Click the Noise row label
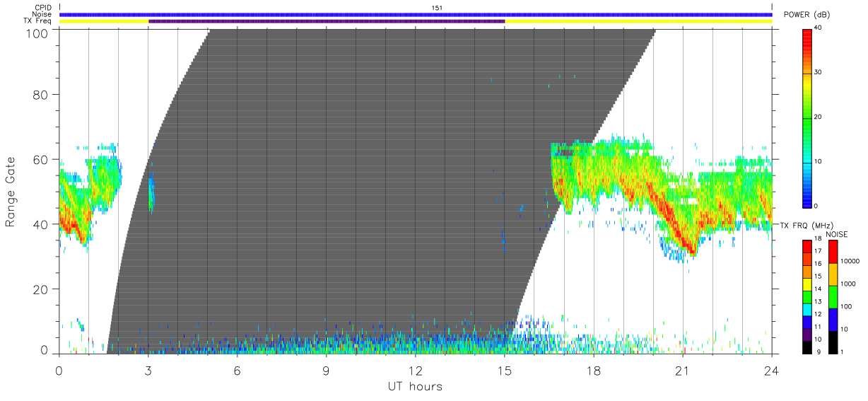The image size is (868, 401). pos(41,14)
